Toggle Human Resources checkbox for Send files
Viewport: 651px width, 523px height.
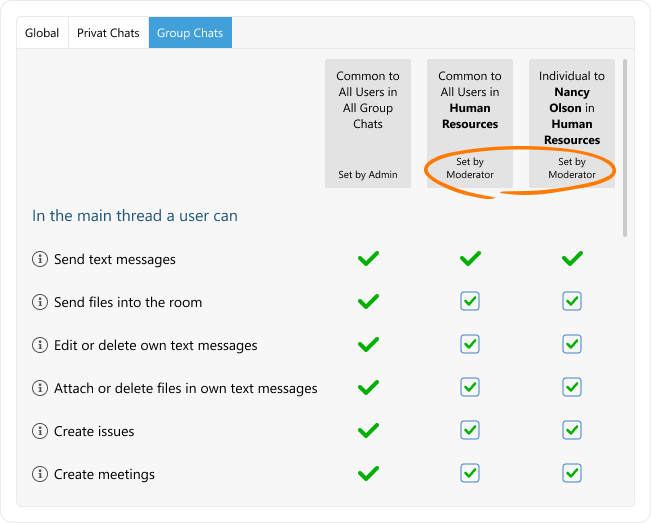pyautogui.click(x=470, y=301)
